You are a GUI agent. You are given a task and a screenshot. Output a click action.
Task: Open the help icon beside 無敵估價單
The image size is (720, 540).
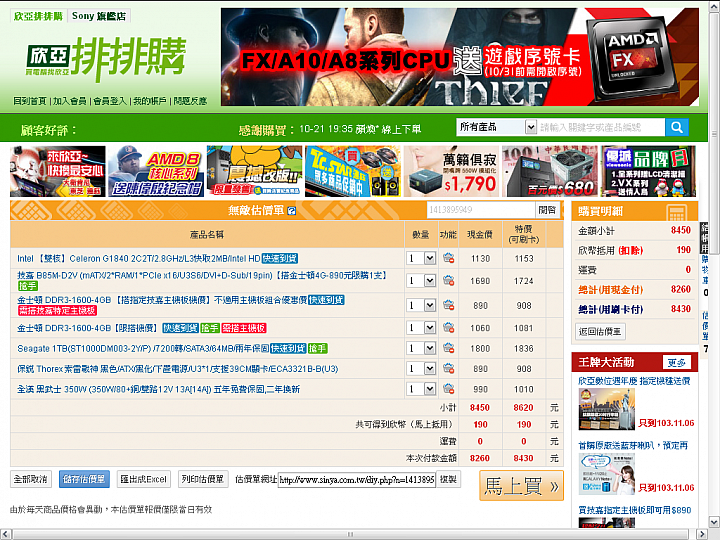pos(292,211)
